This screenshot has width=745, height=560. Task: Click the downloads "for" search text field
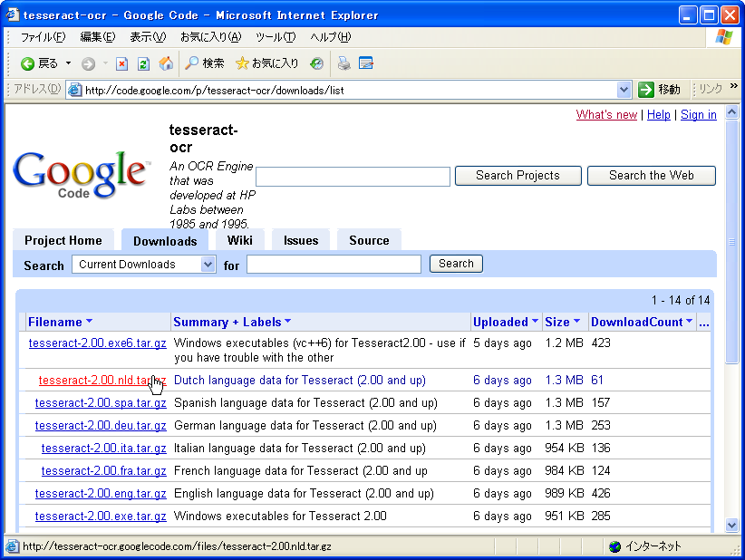pos(334,264)
